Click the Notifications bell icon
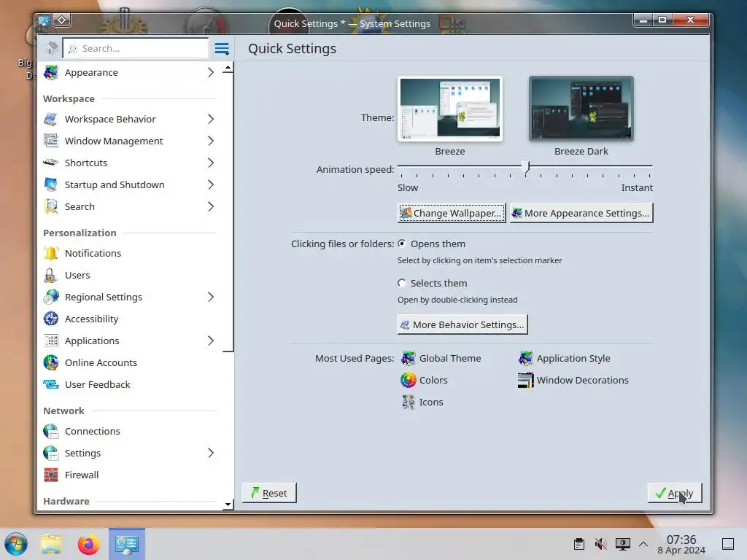 point(51,253)
